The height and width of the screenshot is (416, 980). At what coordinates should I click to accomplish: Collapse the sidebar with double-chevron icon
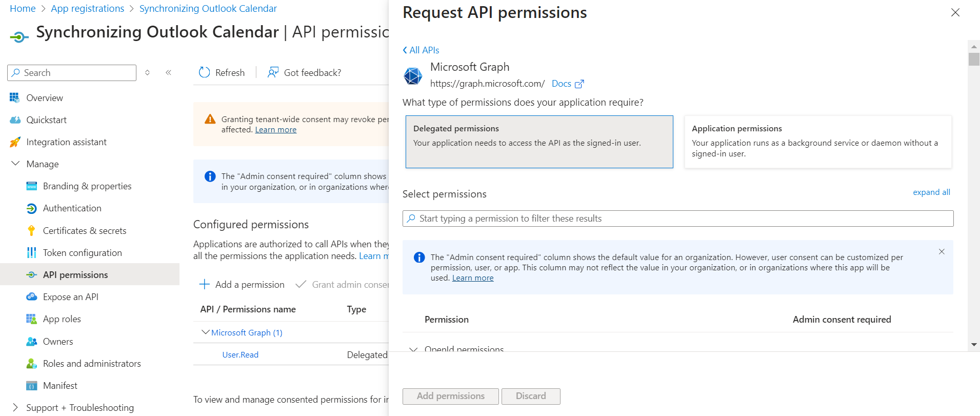coord(168,72)
